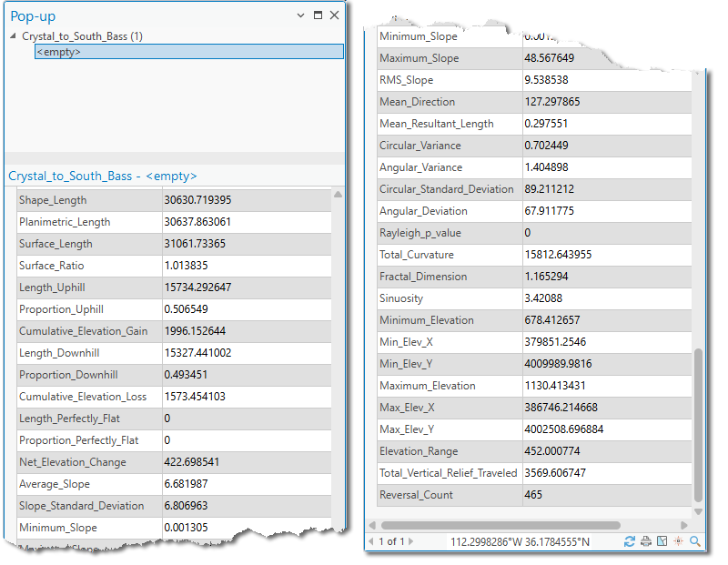The image size is (728, 565).
Task: Open the Pop-up pane options chevron
Action: (300, 15)
